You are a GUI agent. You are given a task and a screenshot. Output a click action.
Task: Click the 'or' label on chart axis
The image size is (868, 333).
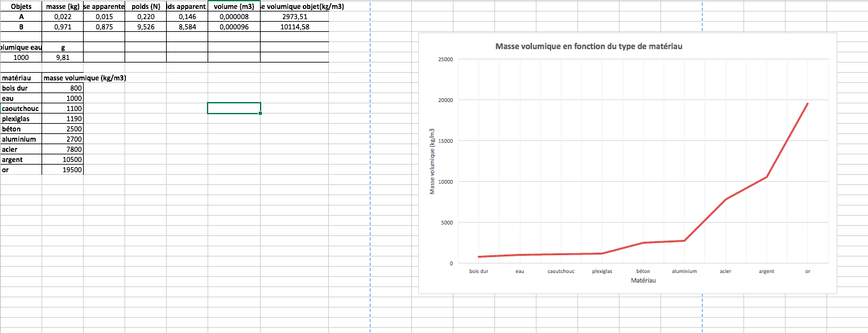coord(808,271)
